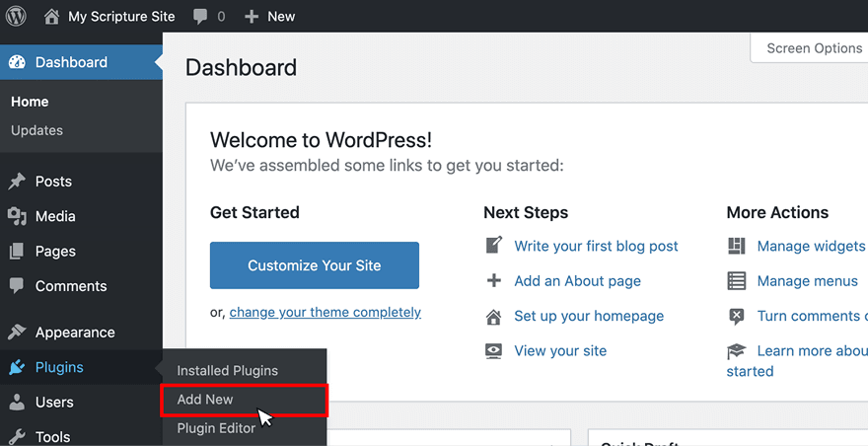Viewport: 868px width, 446px height.
Task: Go to Pages in the sidebar
Action: (55, 252)
